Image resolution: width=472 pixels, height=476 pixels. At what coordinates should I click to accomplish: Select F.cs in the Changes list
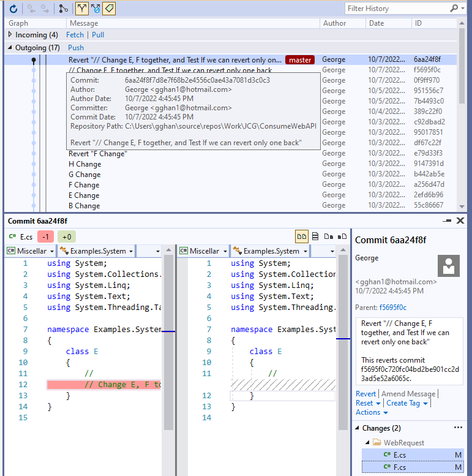point(399,467)
